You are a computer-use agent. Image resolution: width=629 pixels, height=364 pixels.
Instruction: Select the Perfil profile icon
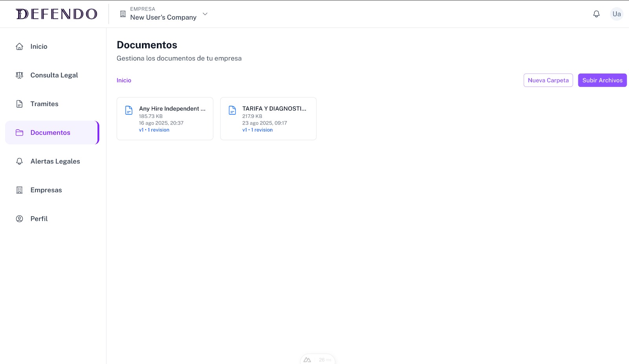(x=19, y=219)
